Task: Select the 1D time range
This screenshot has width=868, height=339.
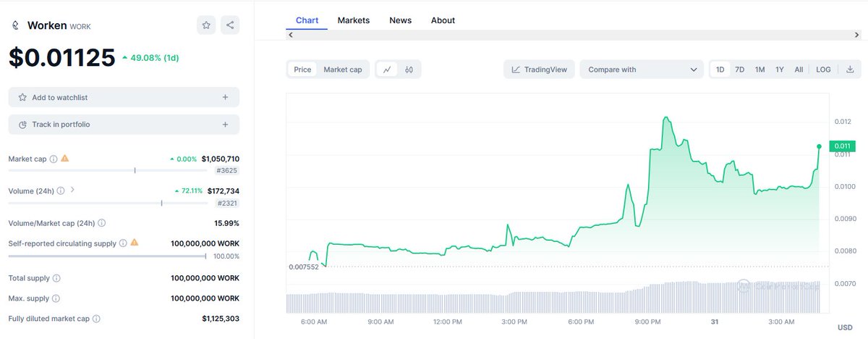Action: 720,70
